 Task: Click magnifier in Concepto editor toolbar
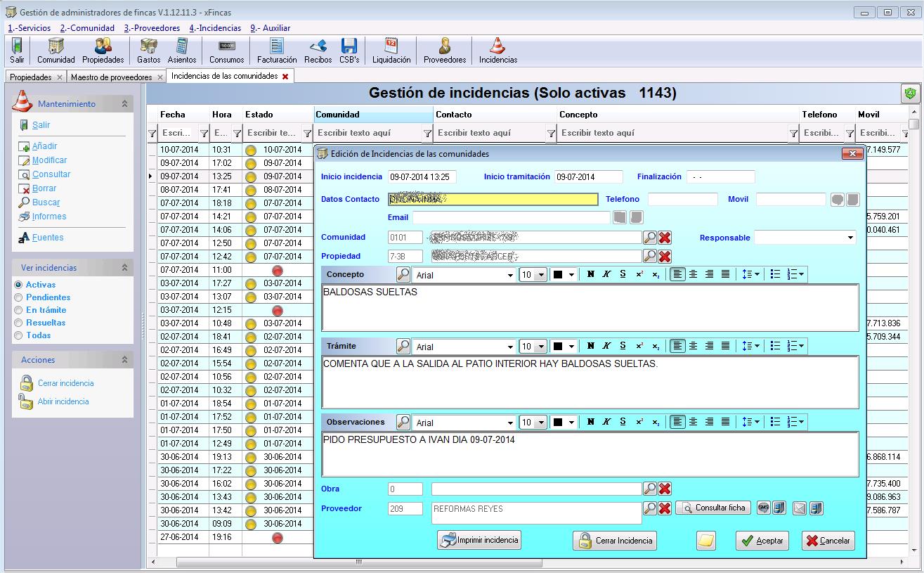[x=403, y=274]
